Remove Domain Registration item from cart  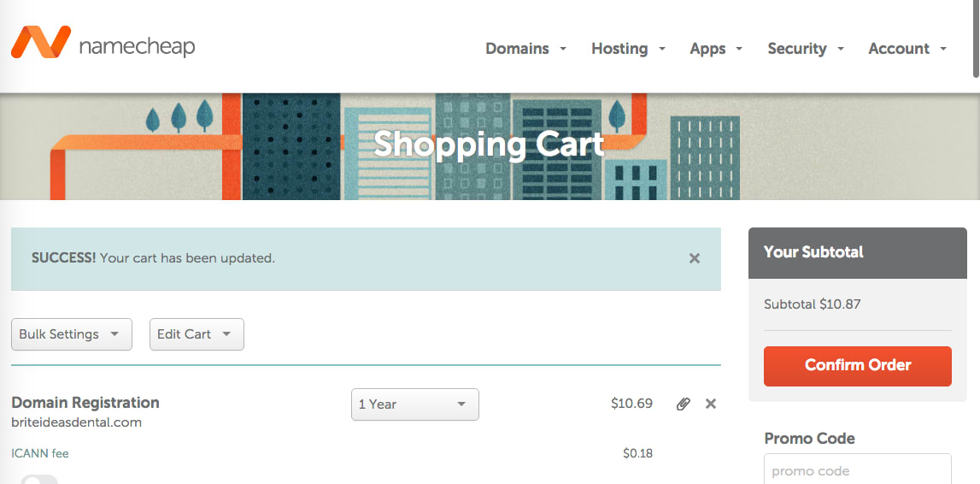(x=711, y=404)
